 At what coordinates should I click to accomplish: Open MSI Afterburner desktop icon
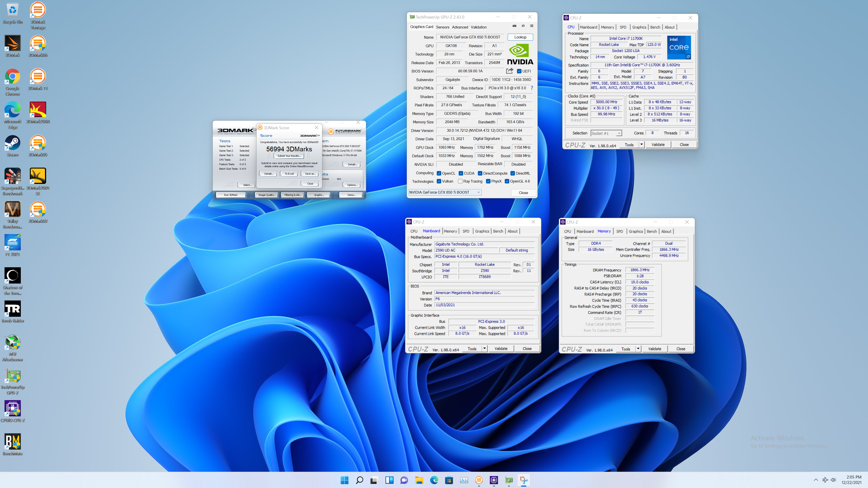pos(12,348)
